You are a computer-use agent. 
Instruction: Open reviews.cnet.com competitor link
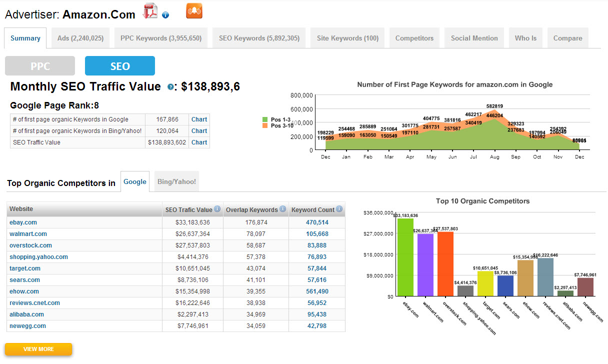[34, 303]
